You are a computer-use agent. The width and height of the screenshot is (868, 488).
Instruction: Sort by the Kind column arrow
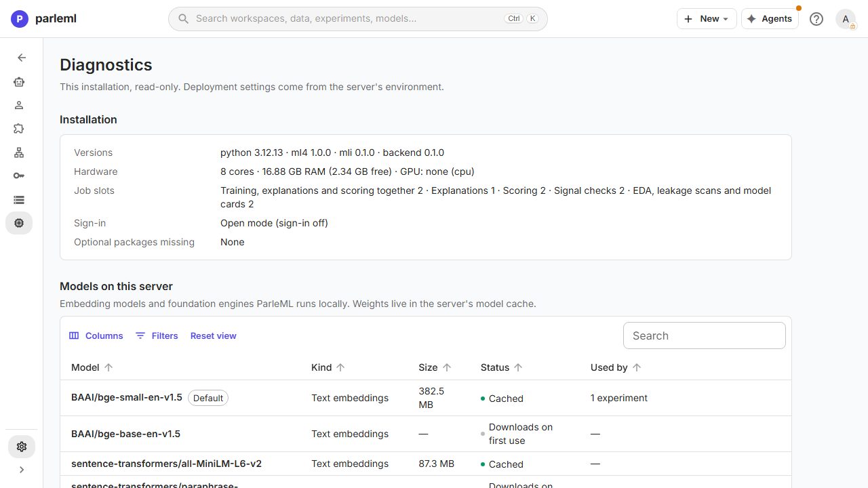[340, 367]
